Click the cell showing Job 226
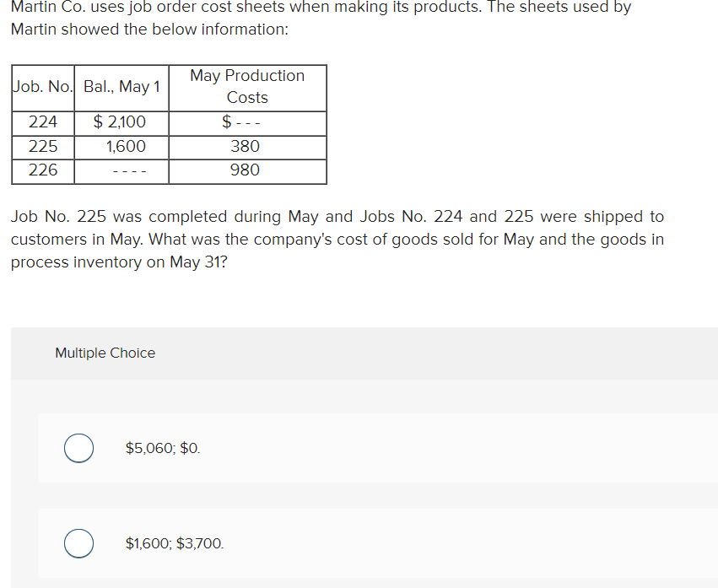Image resolution: width=718 pixels, height=588 pixels. [x=42, y=170]
